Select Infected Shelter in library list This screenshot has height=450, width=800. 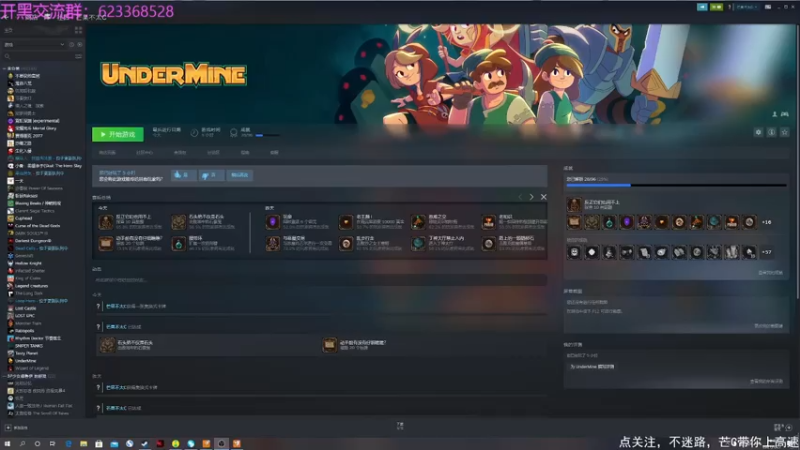(28, 270)
